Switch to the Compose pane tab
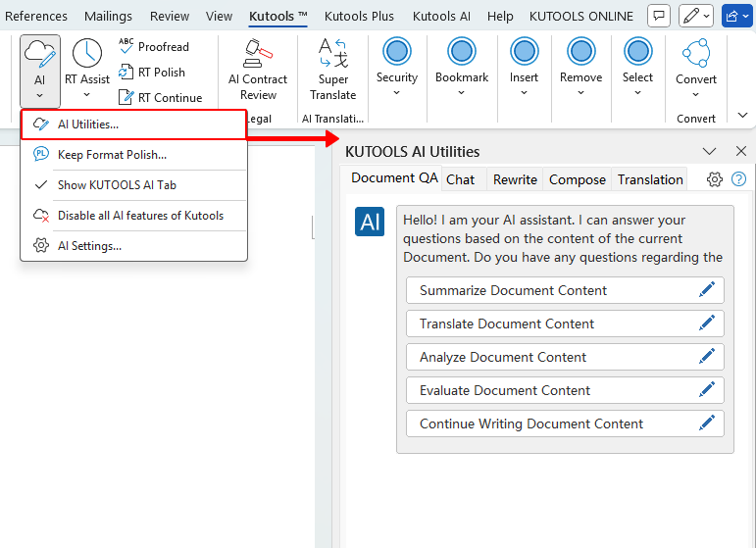756x548 pixels. click(x=578, y=179)
